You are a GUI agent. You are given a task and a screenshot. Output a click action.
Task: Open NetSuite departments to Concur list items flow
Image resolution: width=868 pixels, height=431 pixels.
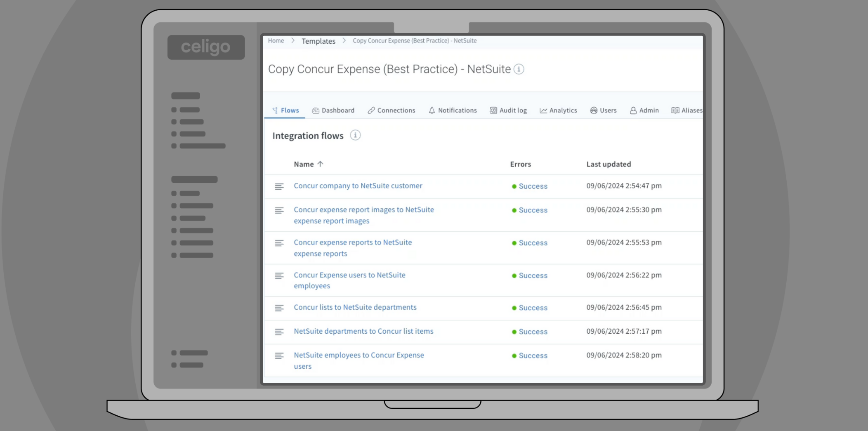[363, 331]
